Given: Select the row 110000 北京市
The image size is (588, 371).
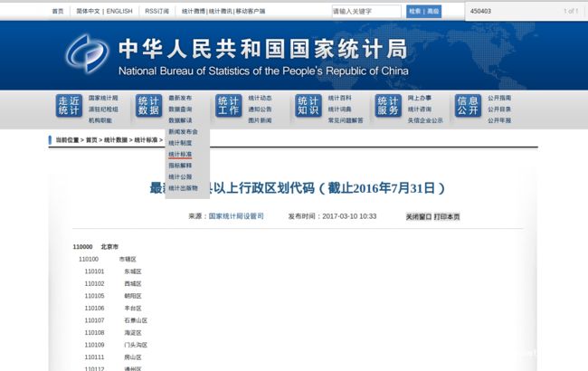Looking at the screenshot, I should click(x=96, y=247).
